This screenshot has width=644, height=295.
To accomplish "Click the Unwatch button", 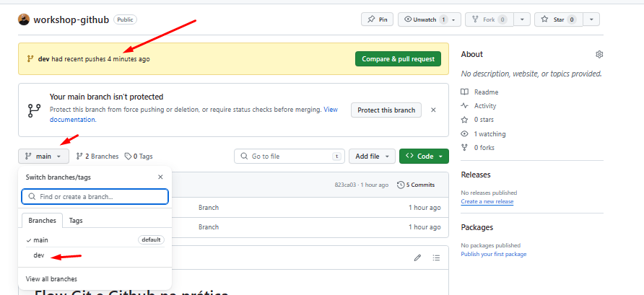I will pos(429,19).
